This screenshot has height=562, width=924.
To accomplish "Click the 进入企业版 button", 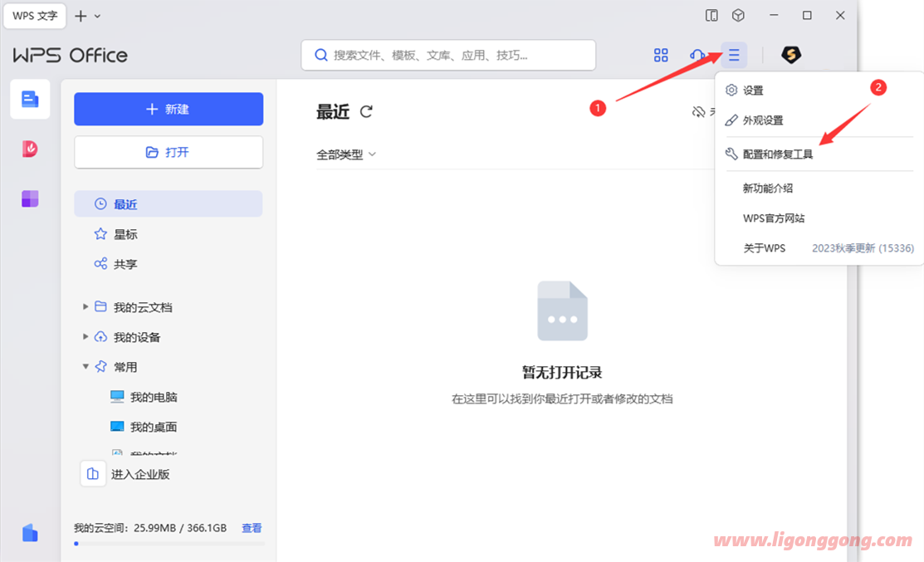I will tap(126, 474).
